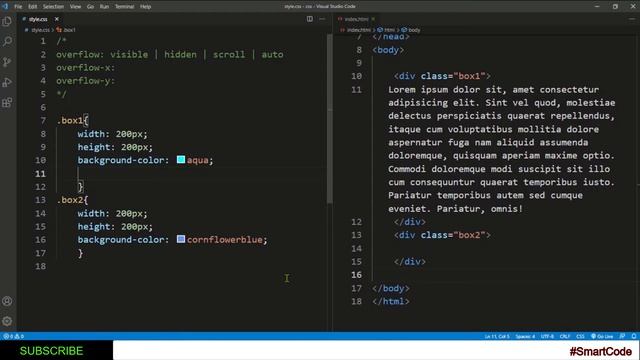
Task: Open the Terminal menu
Action: [124, 7]
